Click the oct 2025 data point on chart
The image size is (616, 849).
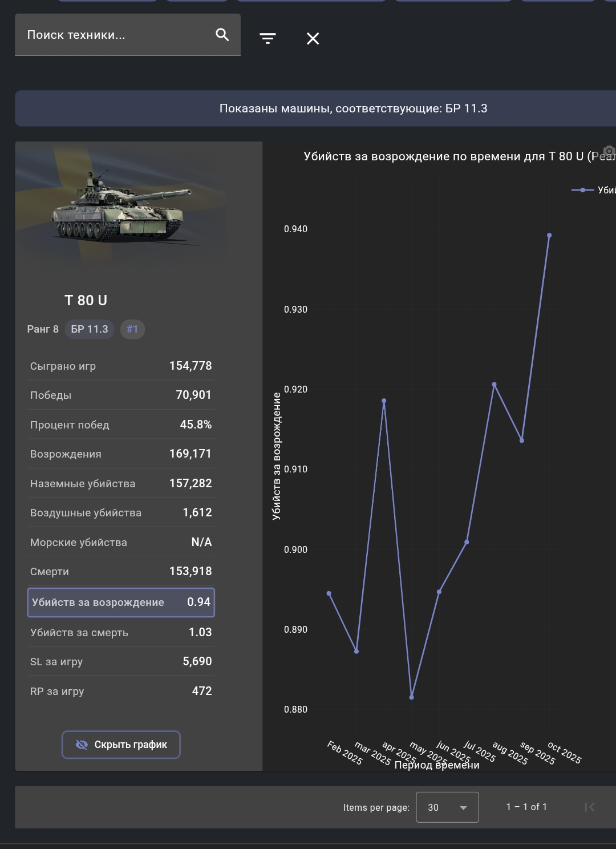(549, 235)
